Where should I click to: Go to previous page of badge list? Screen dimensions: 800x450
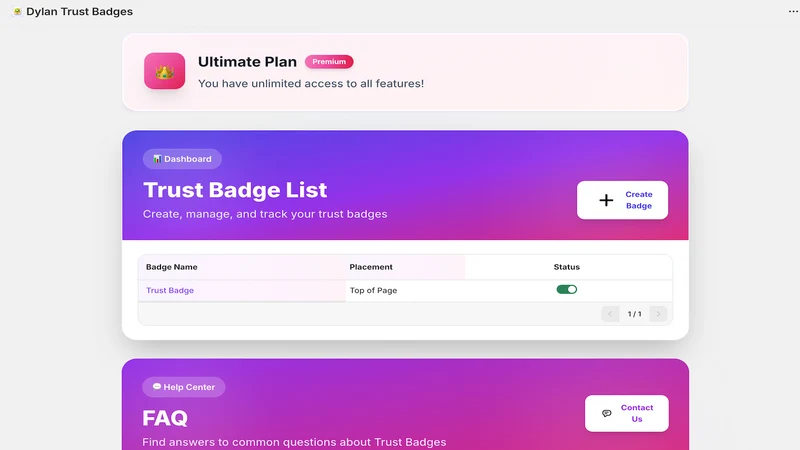pos(610,314)
